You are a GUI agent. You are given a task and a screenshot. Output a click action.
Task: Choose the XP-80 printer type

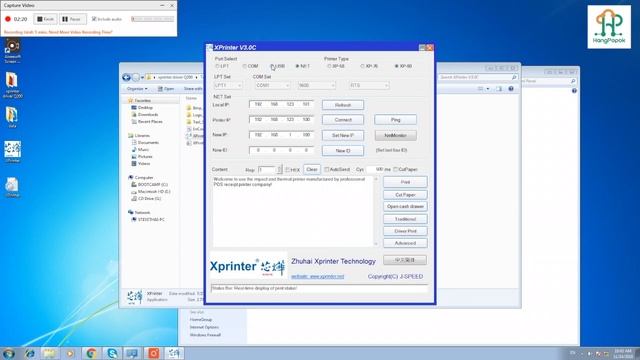pos(396,66)
